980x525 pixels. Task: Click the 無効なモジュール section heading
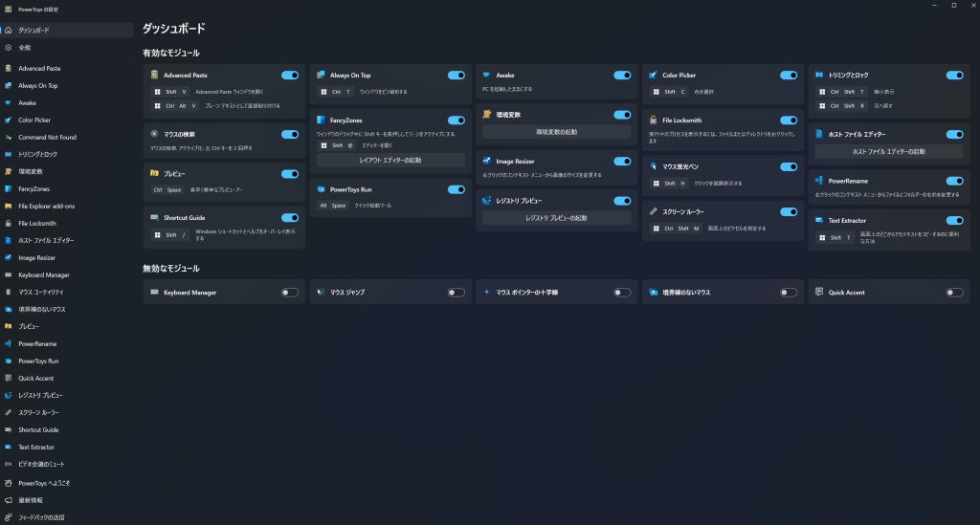(171, 269)
